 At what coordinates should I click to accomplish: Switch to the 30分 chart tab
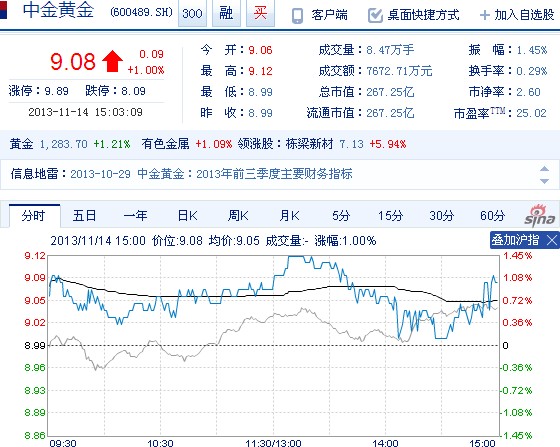tap(442, 216)
